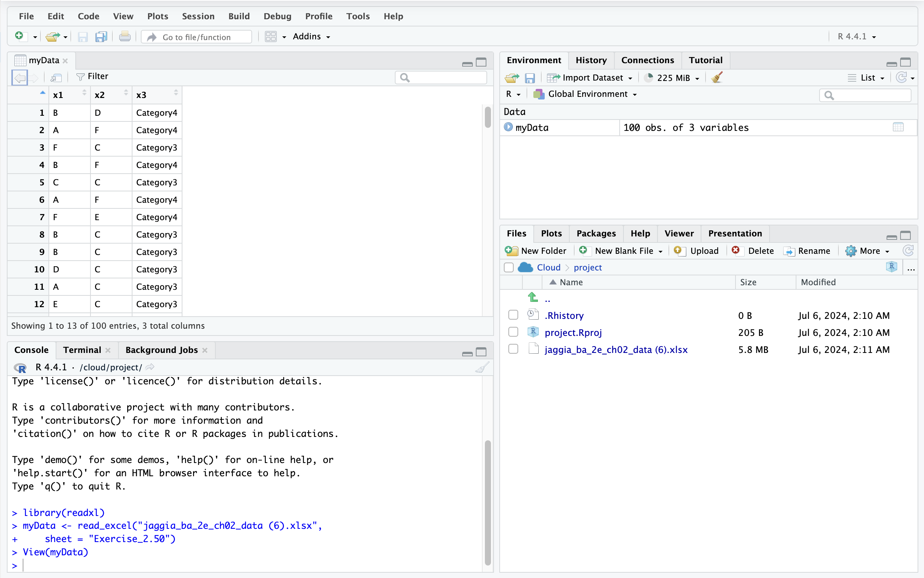Click the back navigation arrow in data viewer
The height and width of the screenshot is (578, 924).
pyautogui.click(x=20, y=78)
